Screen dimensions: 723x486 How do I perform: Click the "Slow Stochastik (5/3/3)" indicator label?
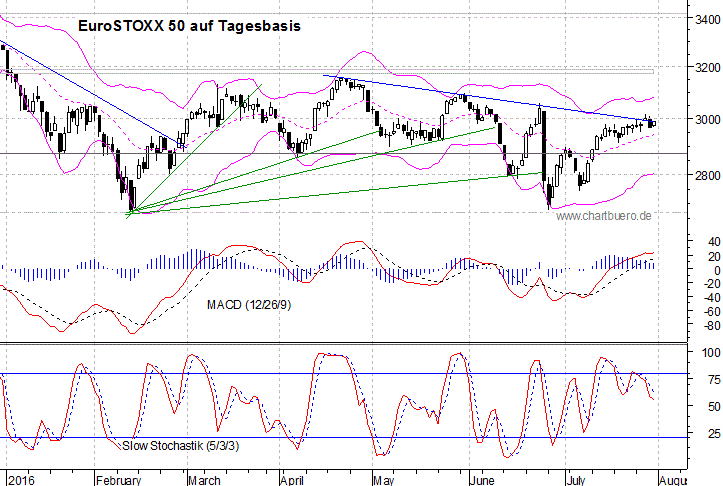tap(181, 446)
